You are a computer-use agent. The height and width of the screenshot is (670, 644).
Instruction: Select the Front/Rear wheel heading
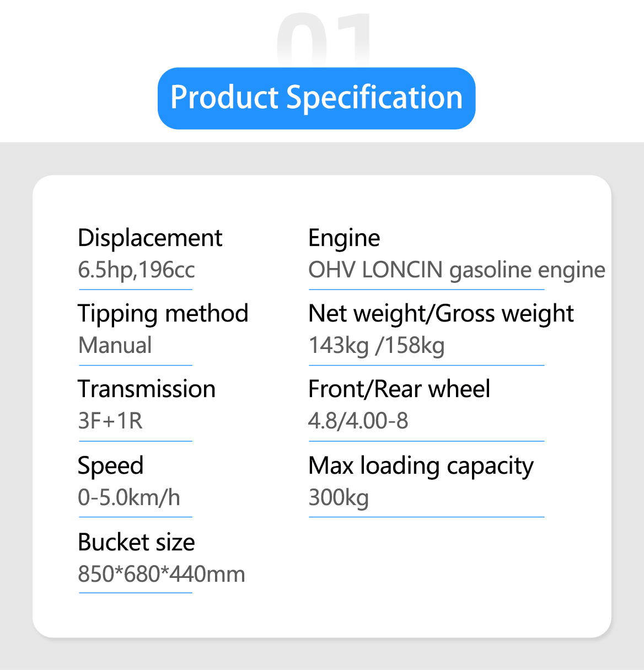pos(399,389)
